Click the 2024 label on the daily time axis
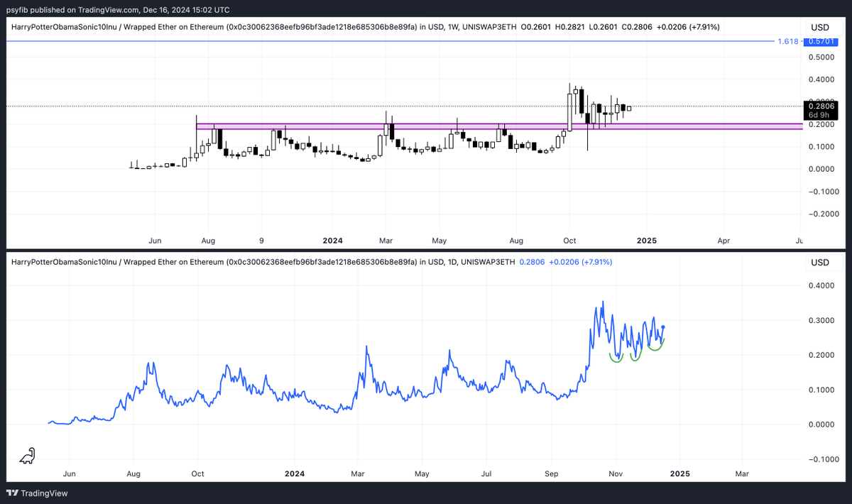Image resolution: width=852 pixels, height=504 pixels. [295, 473]
